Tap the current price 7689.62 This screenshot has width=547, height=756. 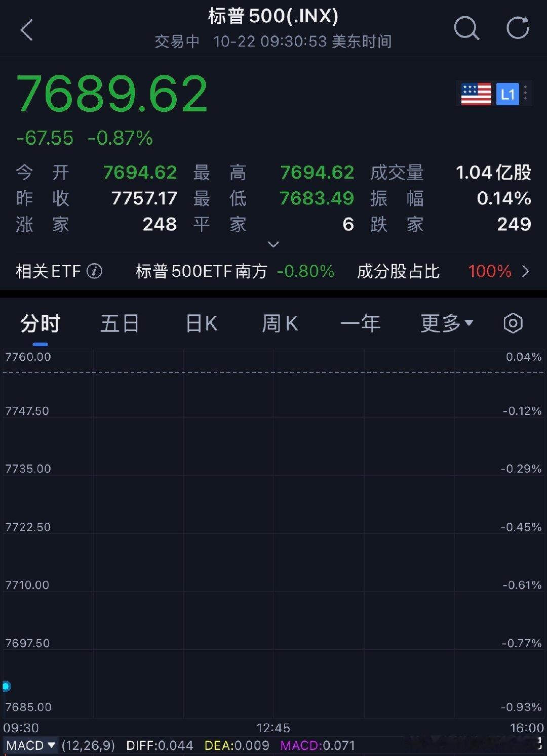(x=112, y=94)
